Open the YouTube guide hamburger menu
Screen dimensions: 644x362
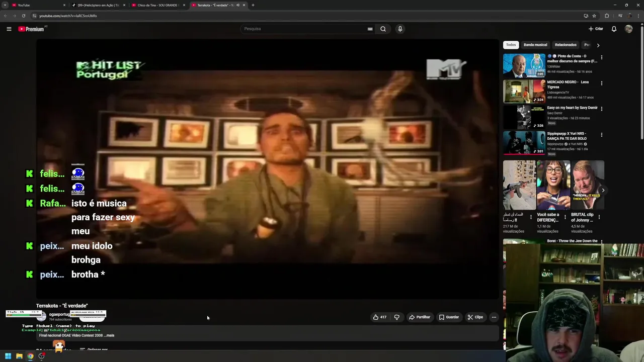pos(9,29)
